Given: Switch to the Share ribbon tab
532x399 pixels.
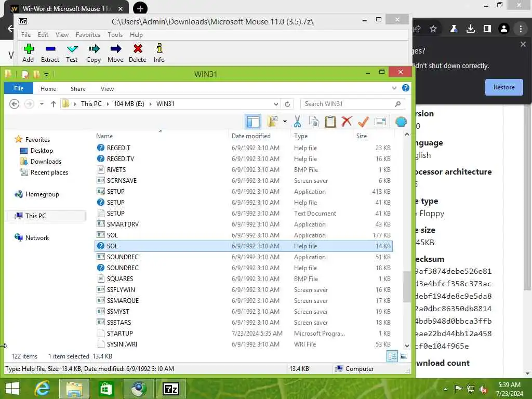Looking at the screenshot, I should tap(78, 88).
